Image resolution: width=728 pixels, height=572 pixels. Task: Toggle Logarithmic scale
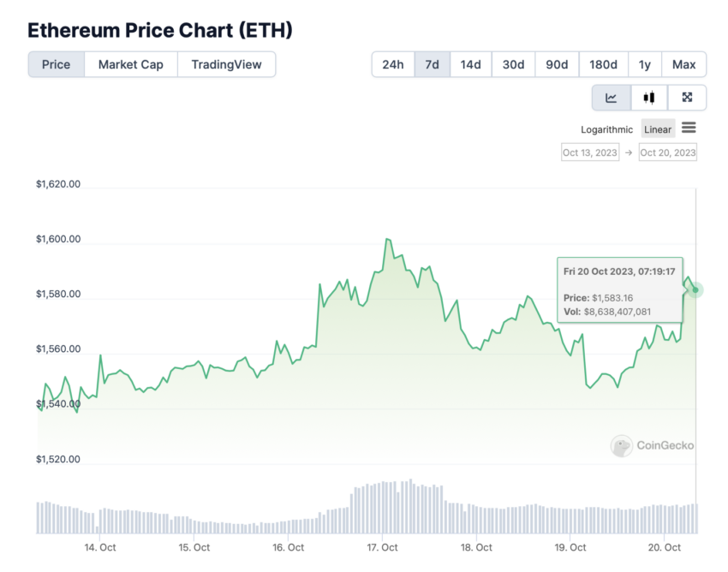[x=606, y=129]
